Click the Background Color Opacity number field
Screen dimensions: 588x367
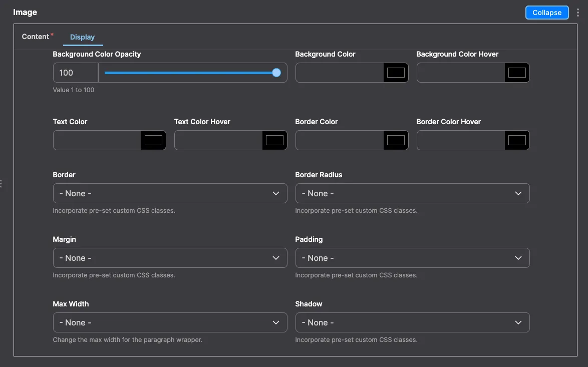[76, 73]
